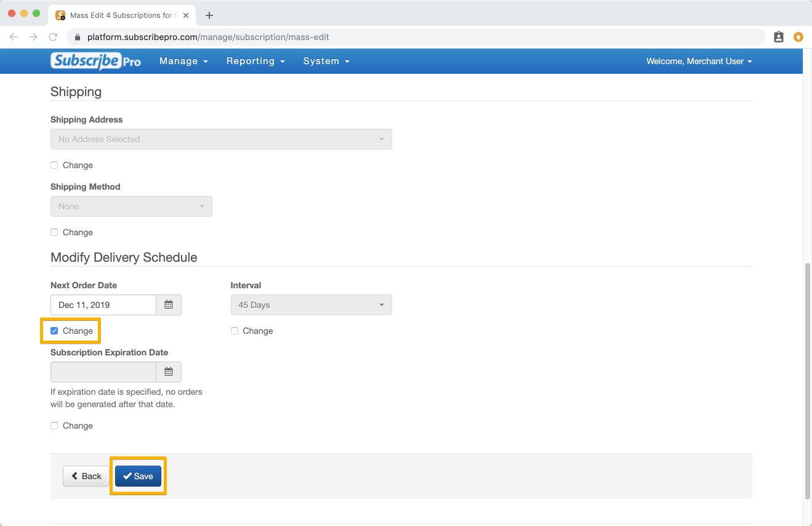
Task: Click the Shipping section heading
Action: [x=76, y=92]
